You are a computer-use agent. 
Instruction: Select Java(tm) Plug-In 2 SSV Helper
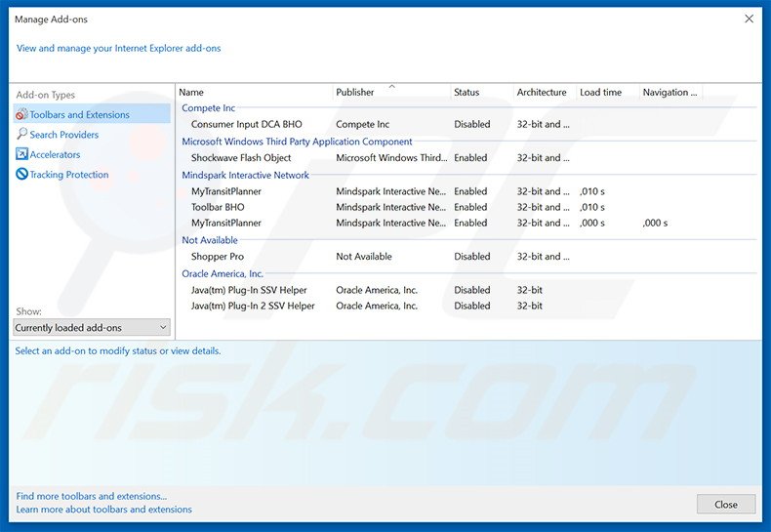tap(253, 306)
